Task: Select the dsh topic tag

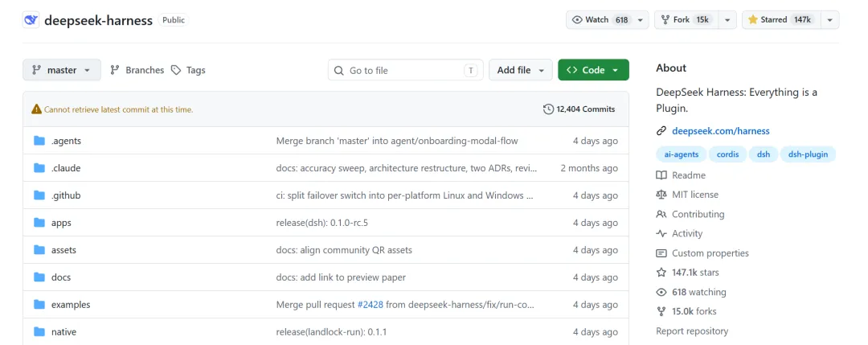Action: tap(764, 154)
